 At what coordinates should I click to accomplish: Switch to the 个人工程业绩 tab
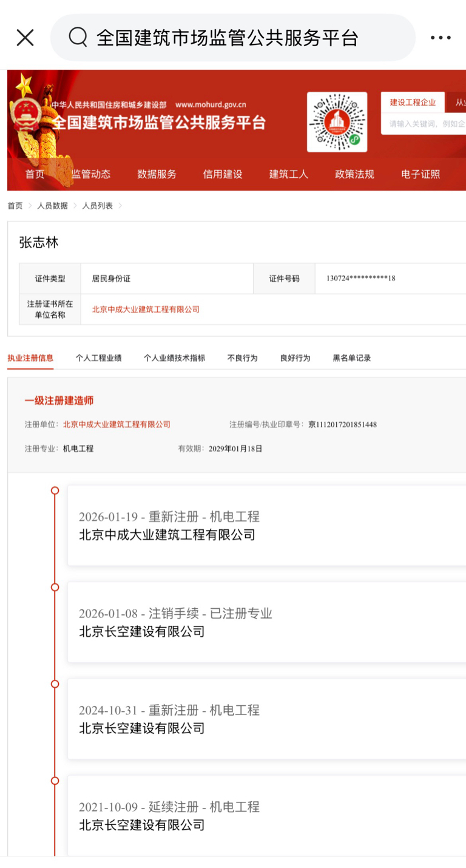coord(98,358)
